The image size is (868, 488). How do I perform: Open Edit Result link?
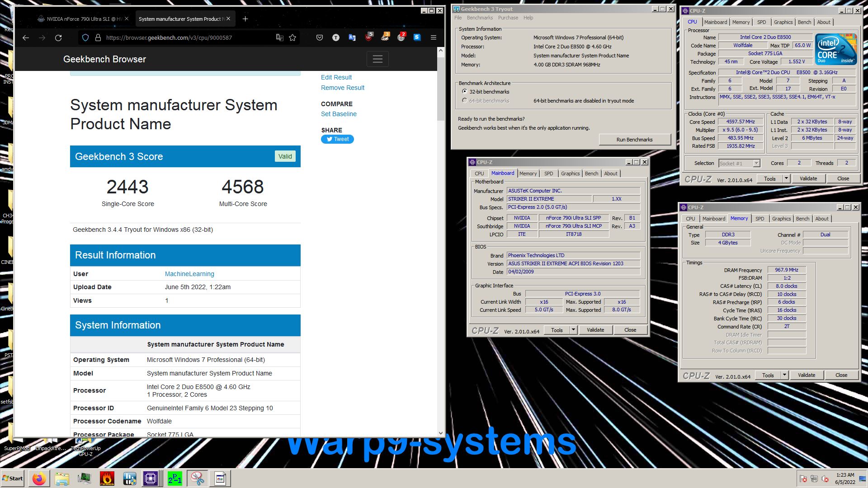click(x=336, y=78)
